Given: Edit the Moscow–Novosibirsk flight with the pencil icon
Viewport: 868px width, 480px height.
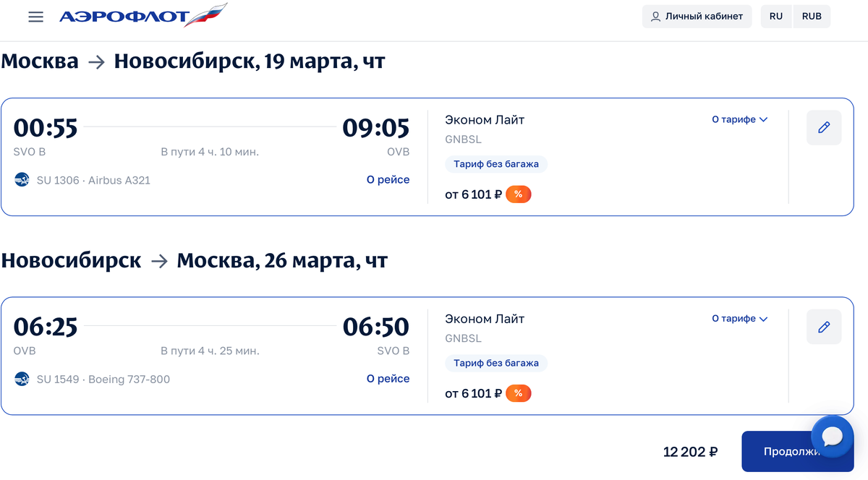Looking at the screenshot, I should (x=824, y=128).
